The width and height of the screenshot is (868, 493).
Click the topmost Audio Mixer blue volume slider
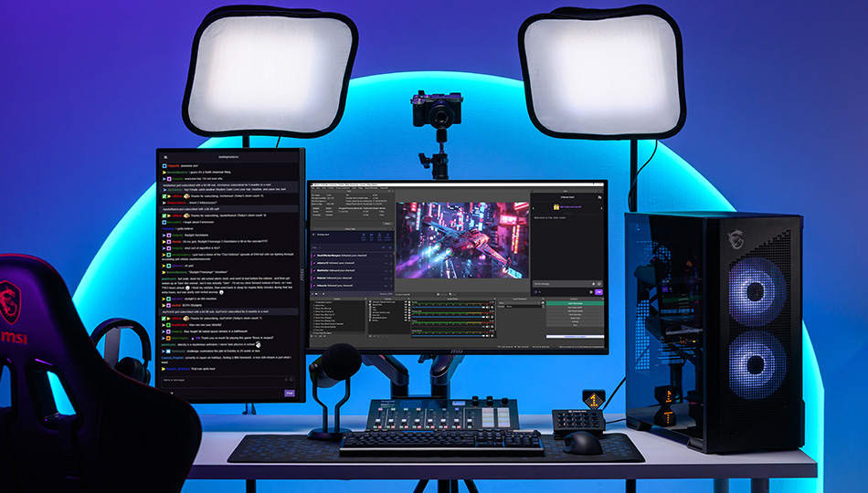click(447, 307)
